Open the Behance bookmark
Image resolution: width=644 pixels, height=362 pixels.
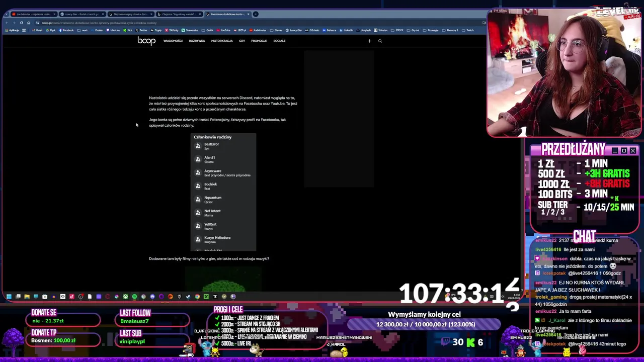(329, 30)
